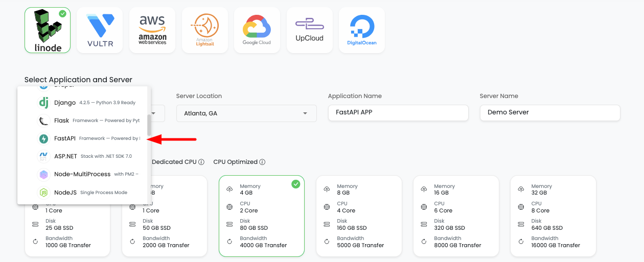Screen dimensions: 644x262
Task: Click the '160 GB SSD' text
Action: coord(352,228)
